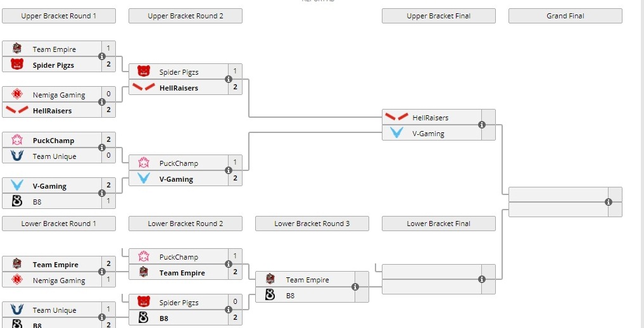Click the Grand Final match info icon

tap(609, 202)
